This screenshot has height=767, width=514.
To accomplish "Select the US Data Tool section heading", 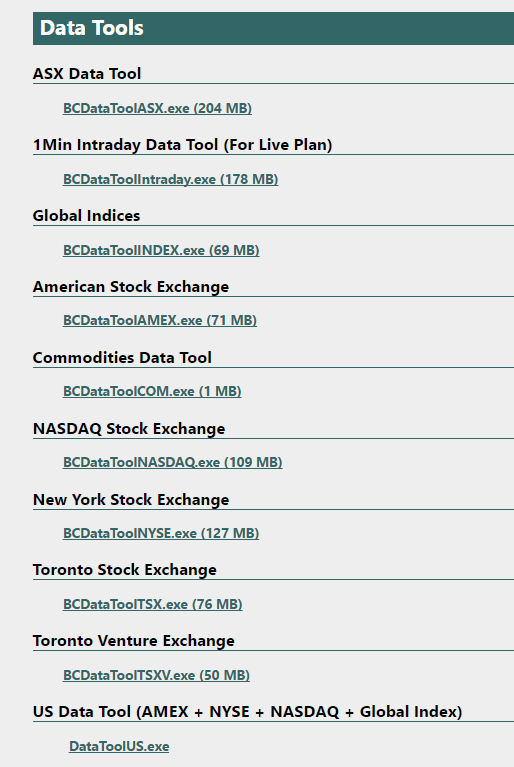I will click(247, 712).
